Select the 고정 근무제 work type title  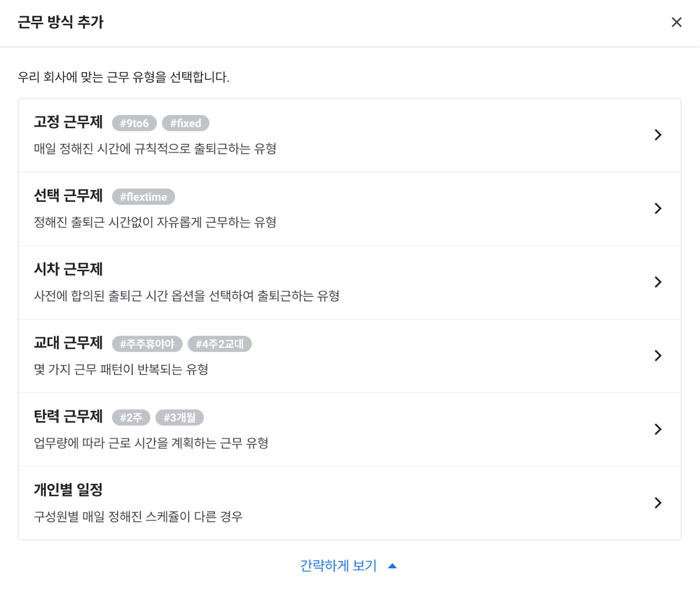coord(68,122)
